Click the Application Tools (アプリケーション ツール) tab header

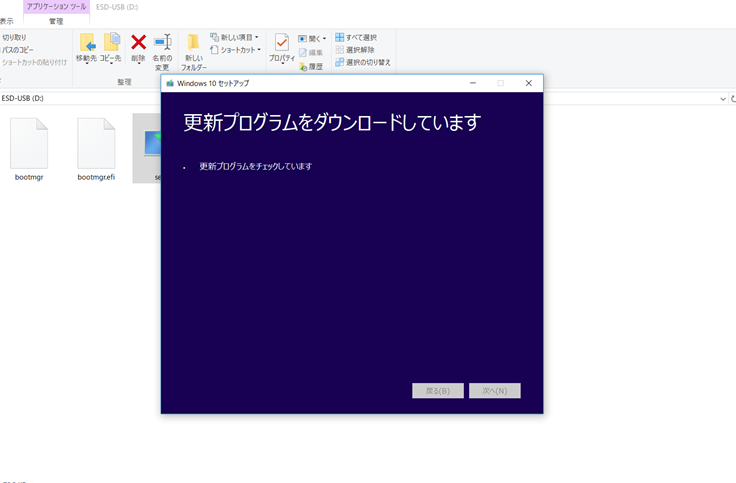56,7
